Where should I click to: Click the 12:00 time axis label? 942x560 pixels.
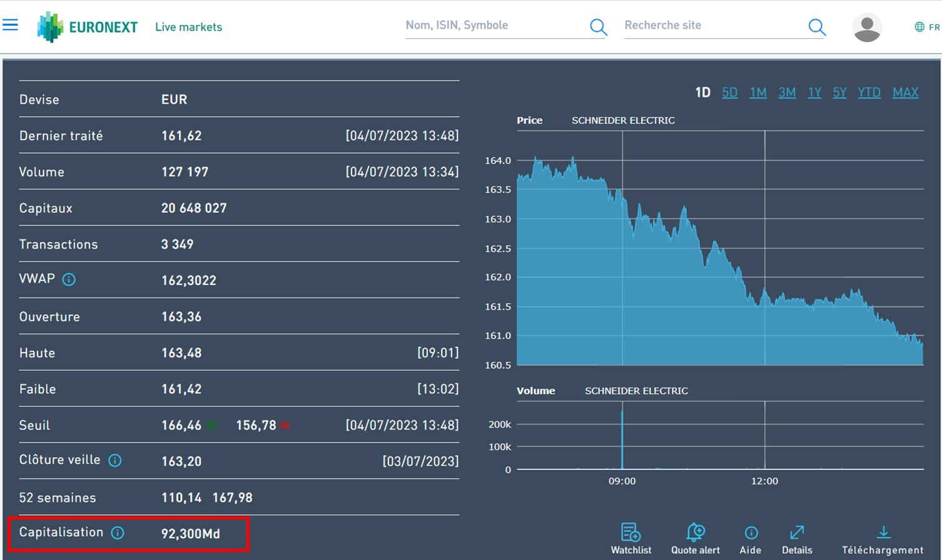764,481
